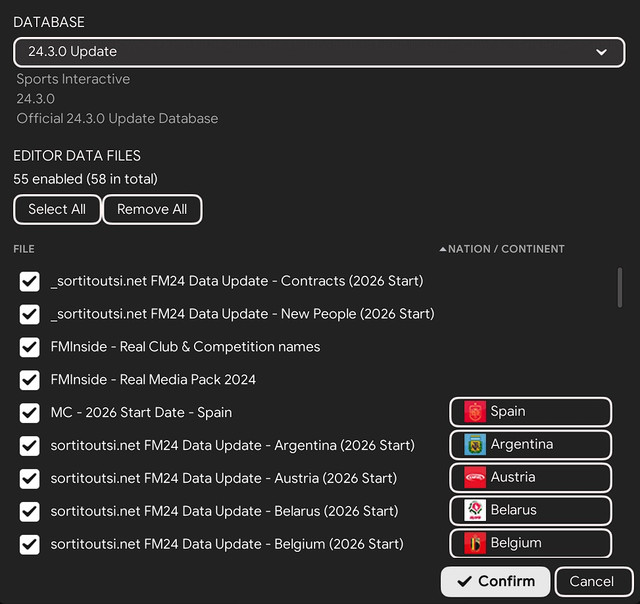The width and height of the screenshot is (640, 604).
Task: Select the Contracts (2026 Start) file name
Action: pyautogui.click(x=237, y=281)
